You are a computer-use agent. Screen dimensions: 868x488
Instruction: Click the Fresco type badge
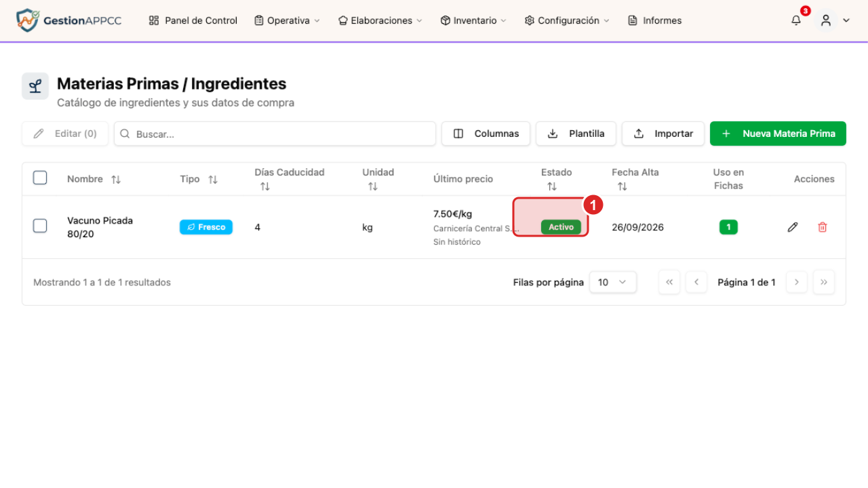(206, 227)
